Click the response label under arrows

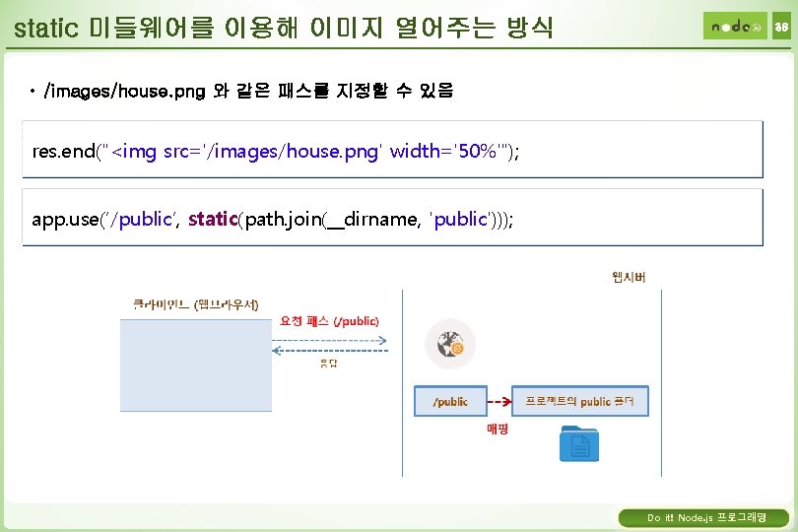(x=329, y=363)
